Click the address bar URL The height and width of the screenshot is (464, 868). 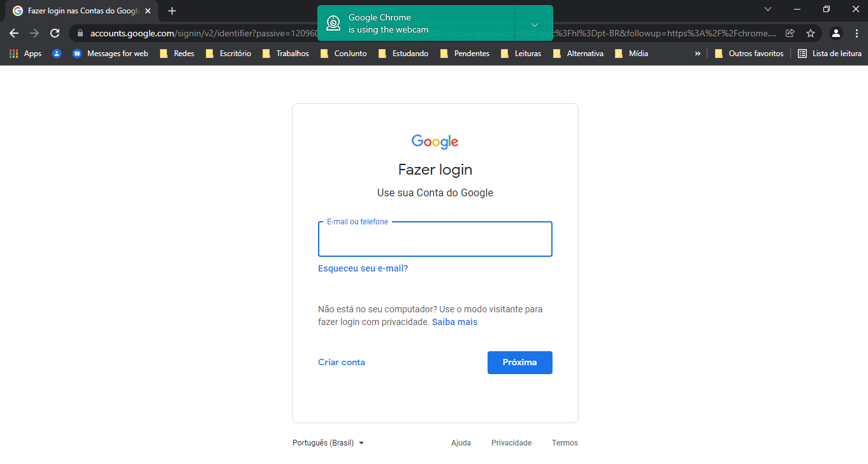433,33
